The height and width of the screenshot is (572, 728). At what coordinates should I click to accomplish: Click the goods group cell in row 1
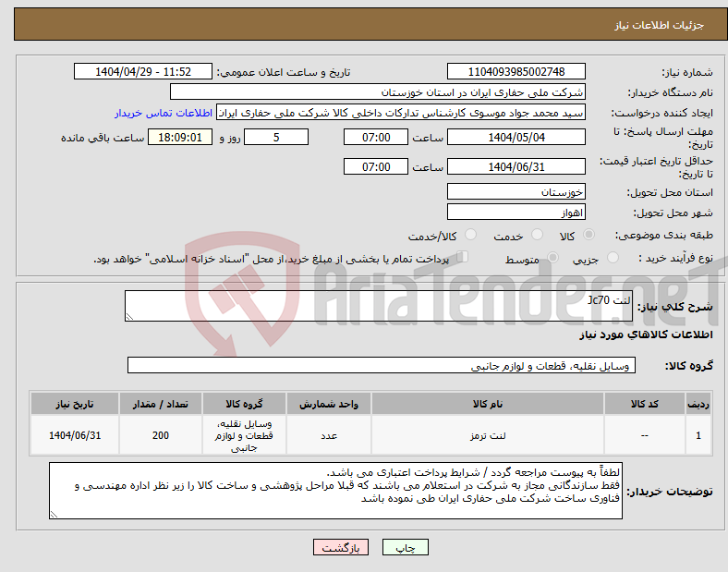click(244, 435)
